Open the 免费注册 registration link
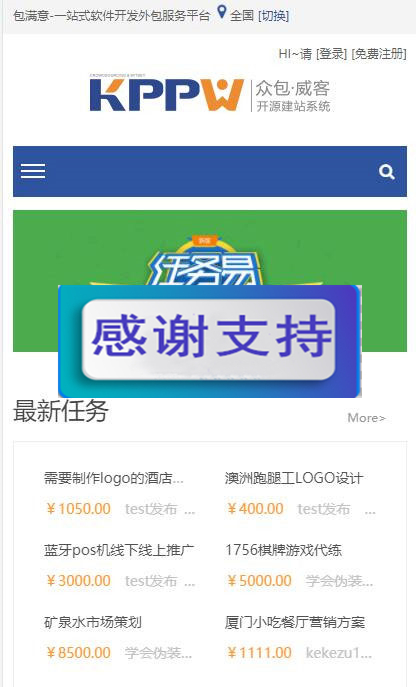 click(379, 54)
